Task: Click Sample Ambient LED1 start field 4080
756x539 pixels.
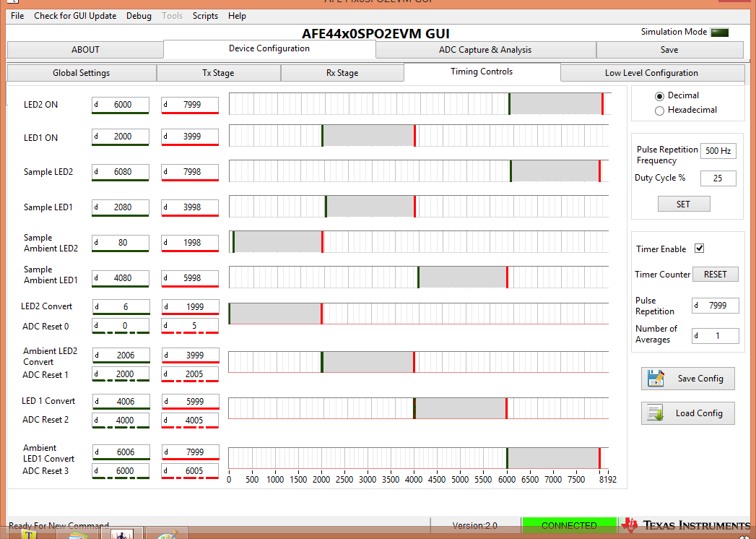Action: point(121,278)
